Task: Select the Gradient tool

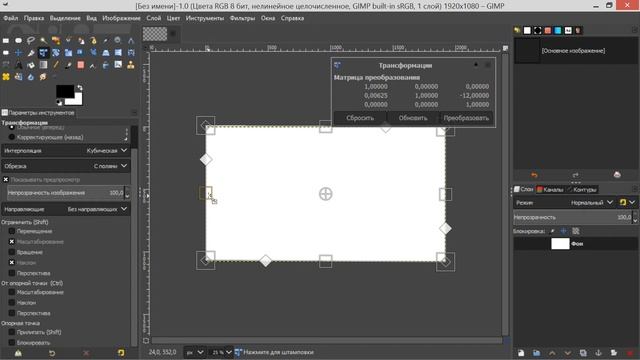Action: pyautogui.click(x=43, y=65)
